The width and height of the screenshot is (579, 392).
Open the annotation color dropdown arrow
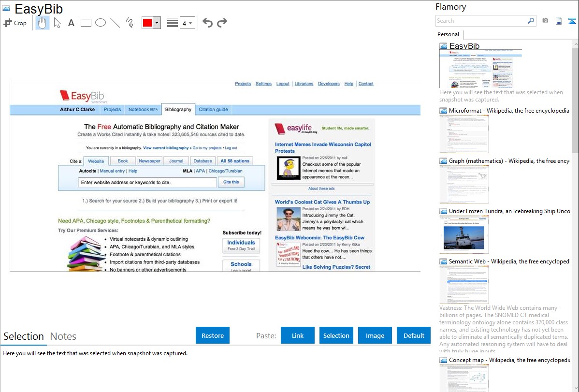157,23
